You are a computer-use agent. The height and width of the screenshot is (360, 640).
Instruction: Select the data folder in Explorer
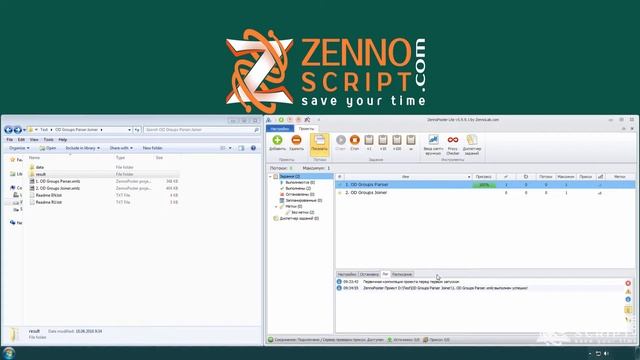40,167
